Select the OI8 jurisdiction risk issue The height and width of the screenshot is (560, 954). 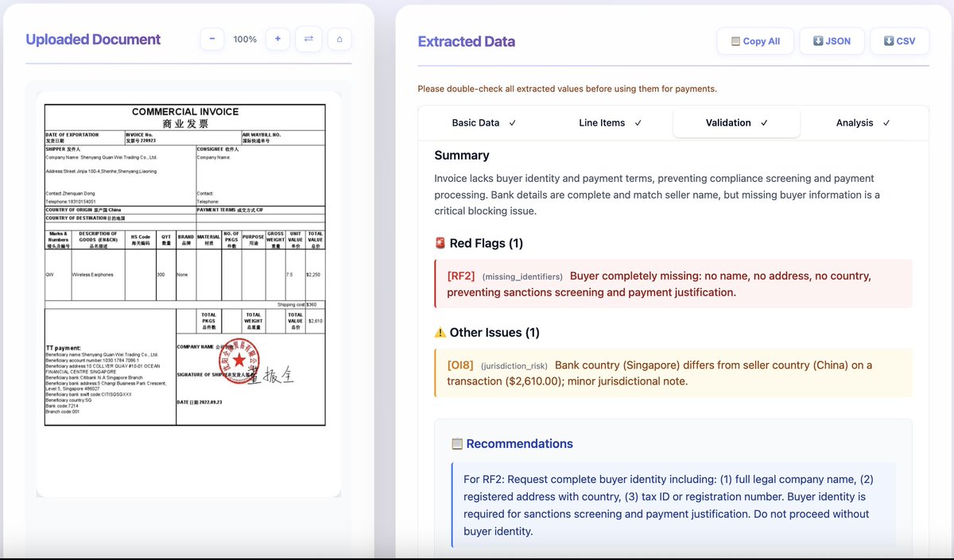[x=673, y=373]
